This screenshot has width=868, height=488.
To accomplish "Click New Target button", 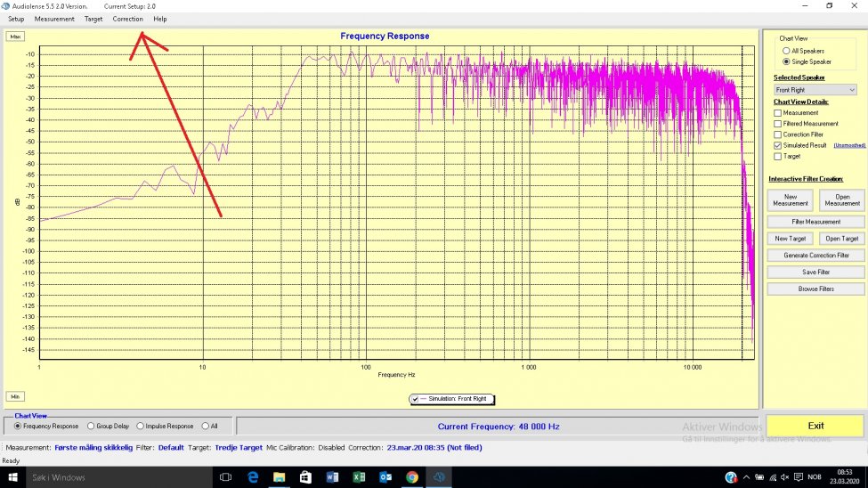I will [x=790, y=239].
